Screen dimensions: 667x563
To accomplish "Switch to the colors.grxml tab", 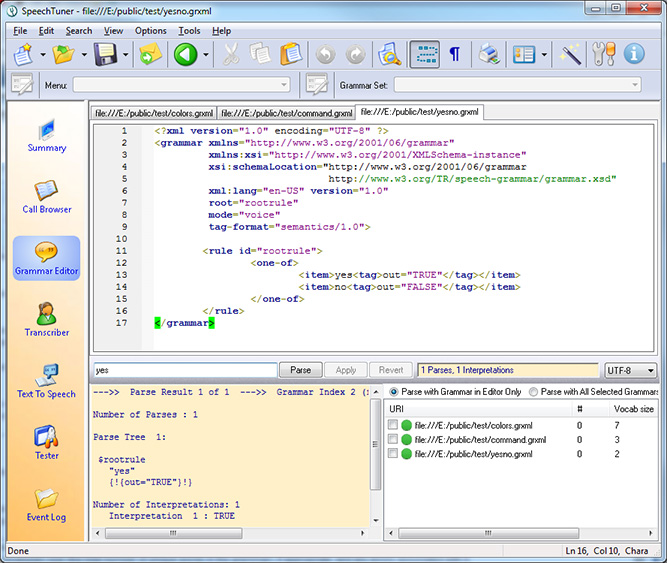I will [152, 113].
